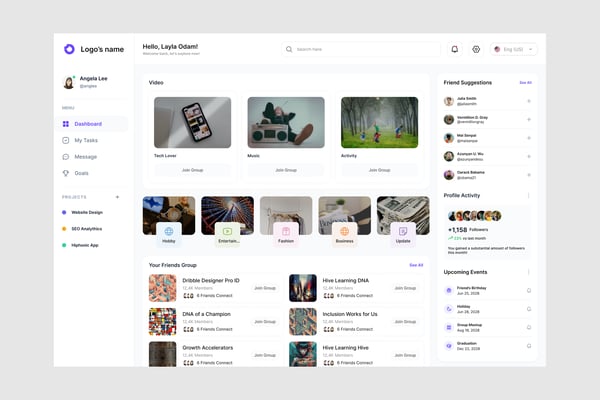Open notifications with the bell icon
Viewport: 600px width, 400px height.
coord(455,49)
